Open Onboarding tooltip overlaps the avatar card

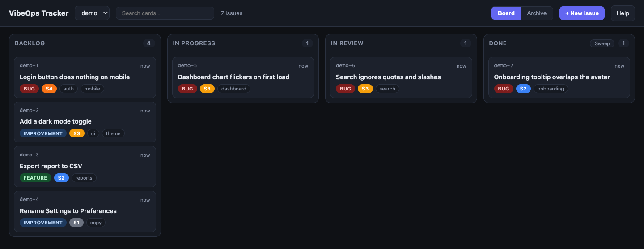(559, 77)
